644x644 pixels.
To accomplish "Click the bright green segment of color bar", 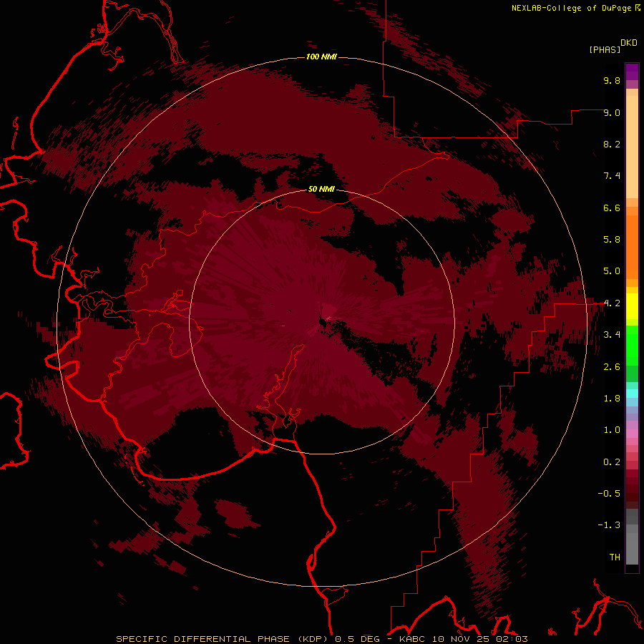I will point(632,346).
